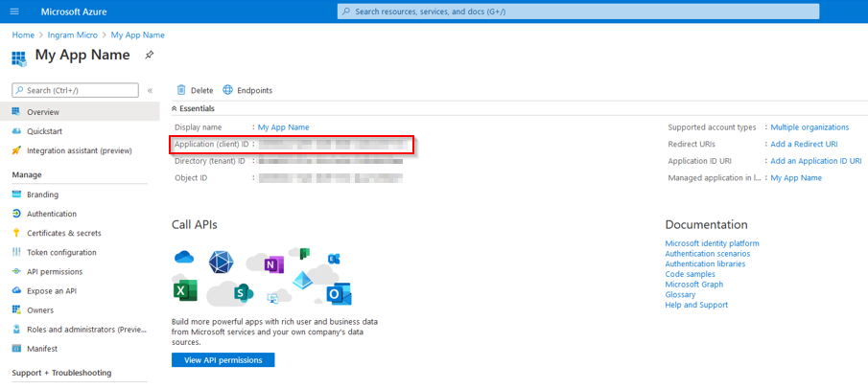Focus the sidebar Search (Ctrl+/) field

point(75,90)
